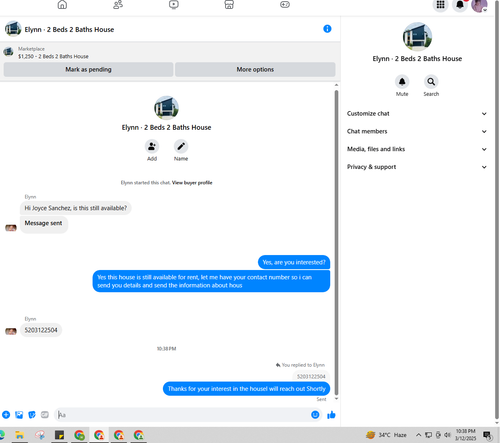Click the 5203122504 message from Elynn
The width and height of the screenshot is (500, 443).
(41, 330)
